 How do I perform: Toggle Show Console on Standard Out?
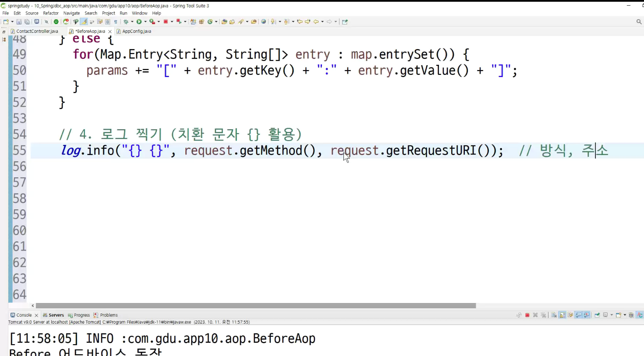click(x=579, y=315)
